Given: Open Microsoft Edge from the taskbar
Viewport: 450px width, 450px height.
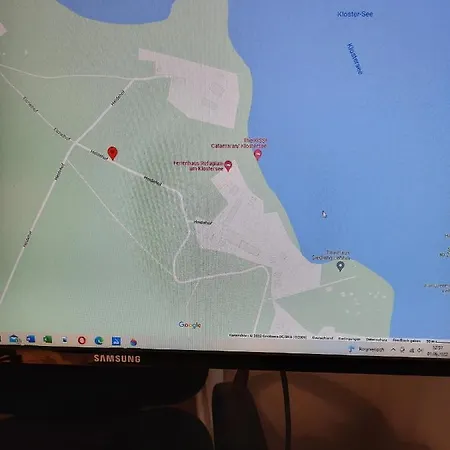Looking at the screenshot, I should pos(99,341).
